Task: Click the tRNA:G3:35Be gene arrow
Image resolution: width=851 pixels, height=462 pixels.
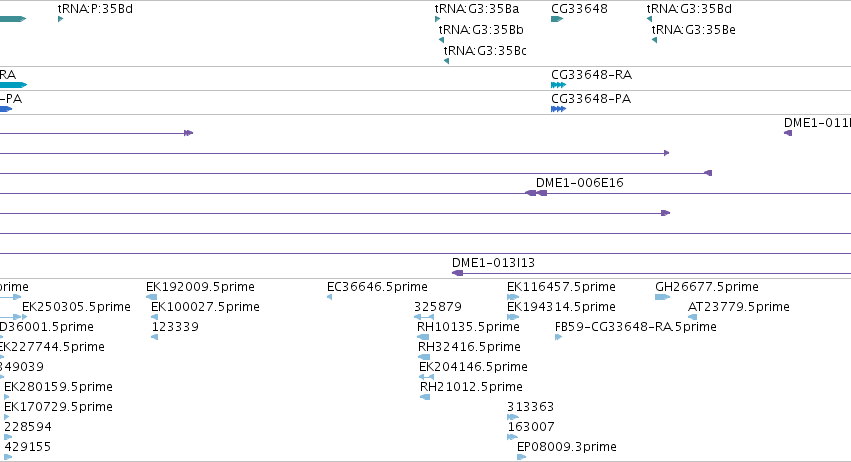Action: tap(655, 40)
